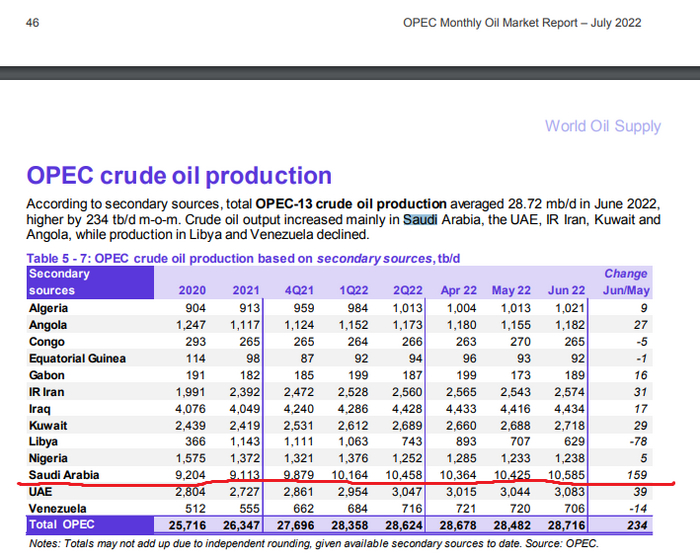Click the page number 46

pyautogui.click(x=33, y=23)
